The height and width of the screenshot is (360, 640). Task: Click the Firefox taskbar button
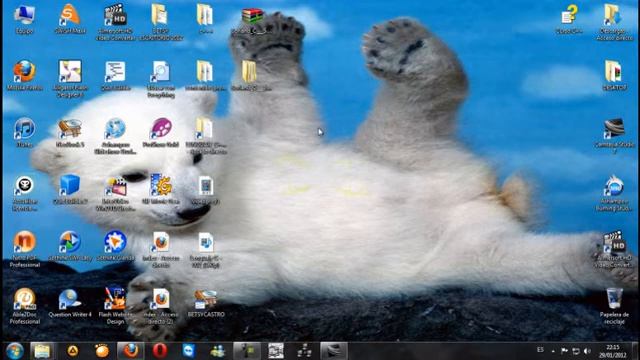coord(131,351)
